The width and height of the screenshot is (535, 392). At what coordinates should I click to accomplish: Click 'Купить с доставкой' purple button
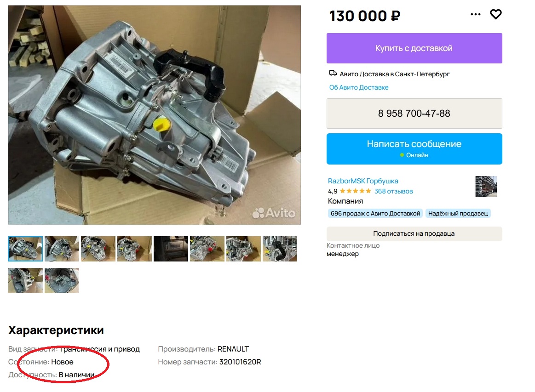coord(414,48)
